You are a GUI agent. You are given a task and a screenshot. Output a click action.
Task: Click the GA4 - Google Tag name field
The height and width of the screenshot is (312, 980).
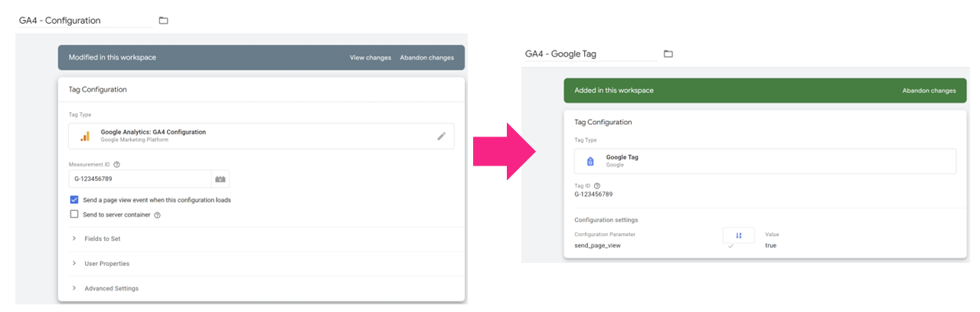pyautogui.click(x=590, y=54)
